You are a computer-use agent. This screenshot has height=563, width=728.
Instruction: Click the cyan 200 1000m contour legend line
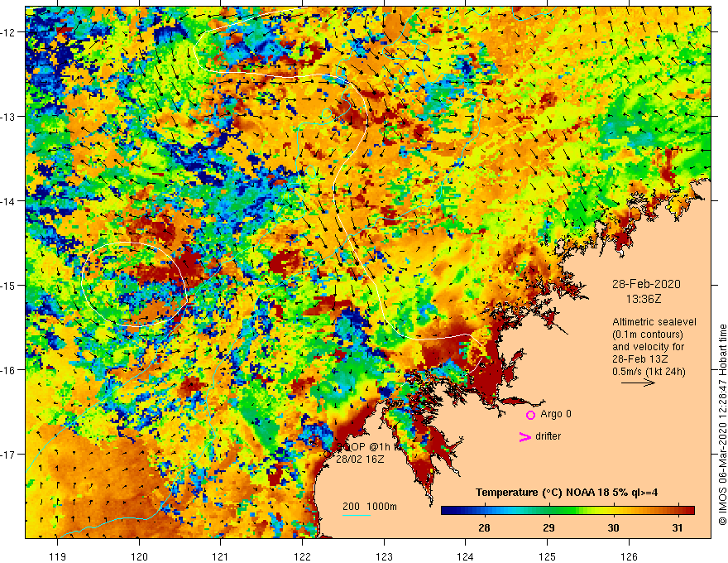pos(356,515)
